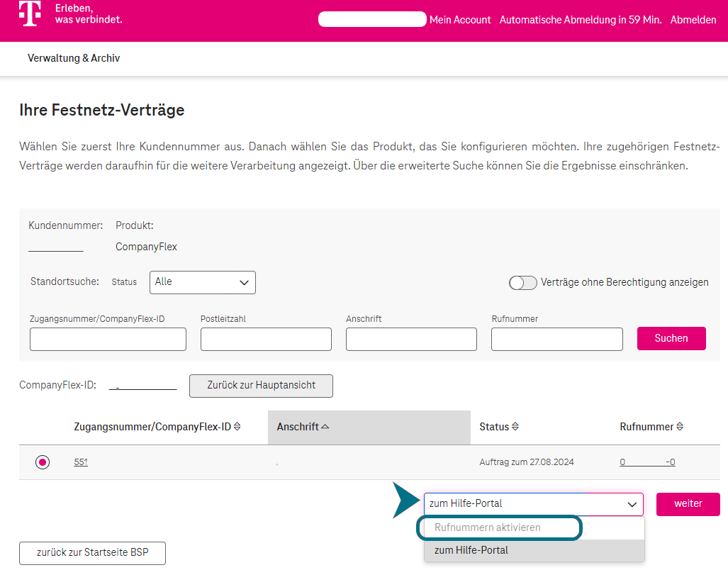The height and width of the screenshot is (570, 728).
Task: Sort by Status column header
Action: pos(498,427)
